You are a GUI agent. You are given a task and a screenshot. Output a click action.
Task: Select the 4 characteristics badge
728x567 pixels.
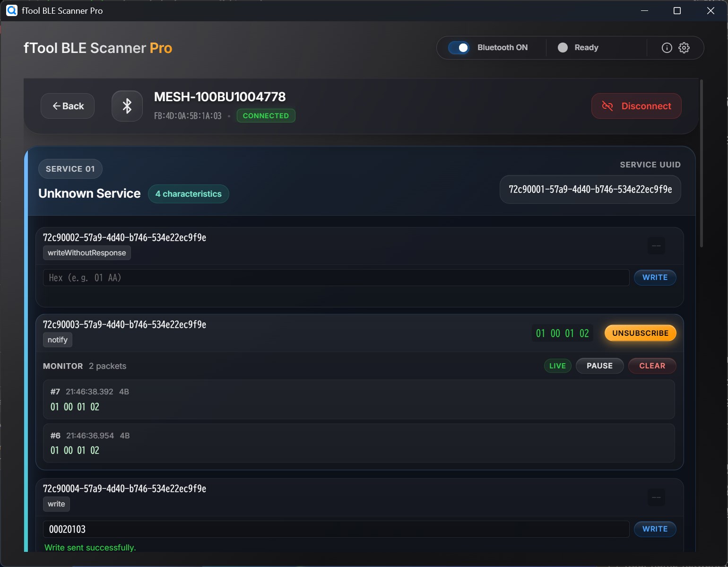[189, 194]
